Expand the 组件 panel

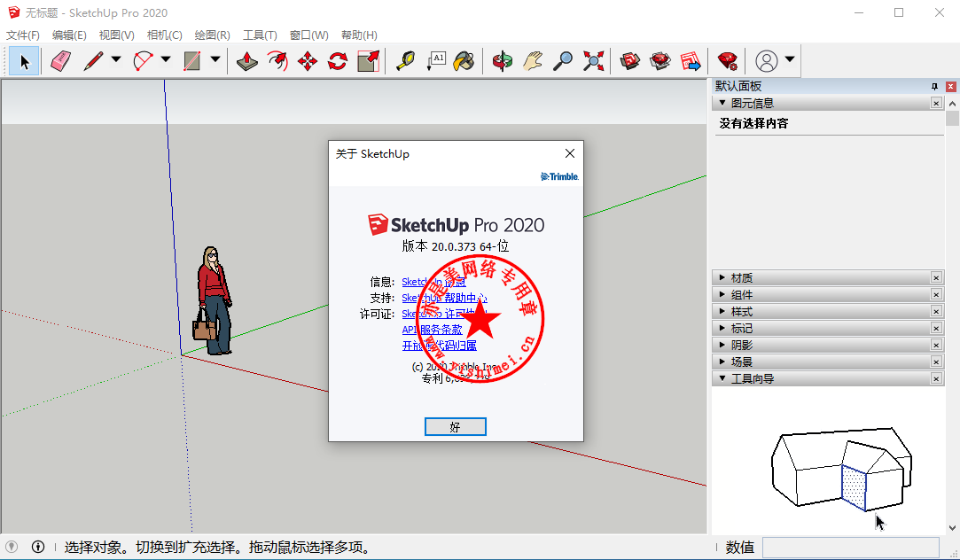click(x=722, y=294)
